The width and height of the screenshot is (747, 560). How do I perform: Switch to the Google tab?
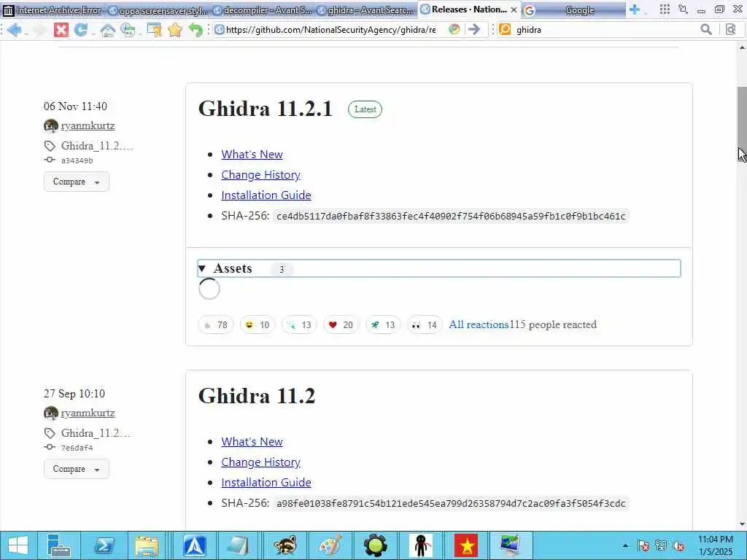tap(573, 9)
